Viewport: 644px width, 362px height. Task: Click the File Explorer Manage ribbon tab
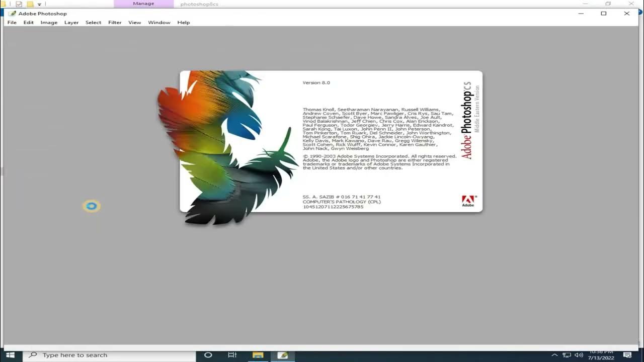[x=143, y=4]
